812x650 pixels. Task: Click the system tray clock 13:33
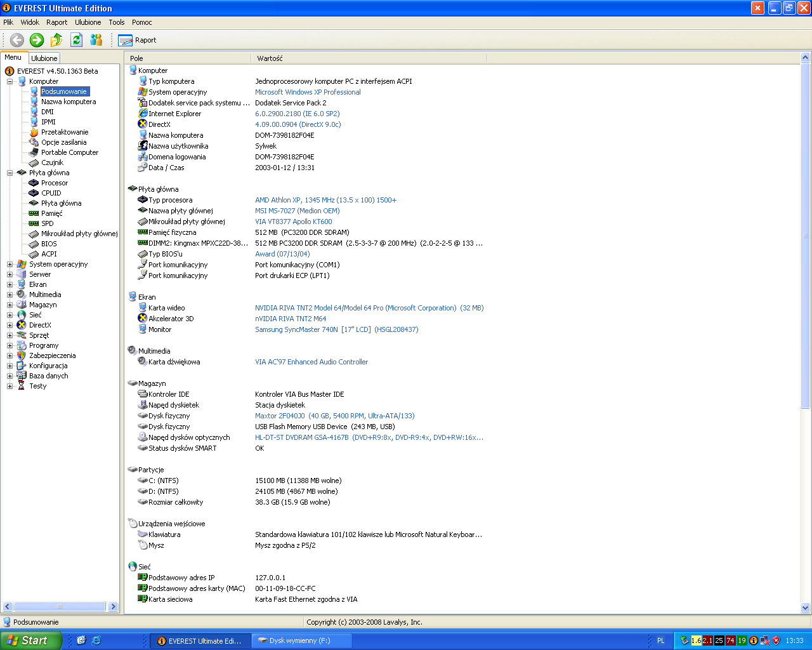click(x=795, y=640)
